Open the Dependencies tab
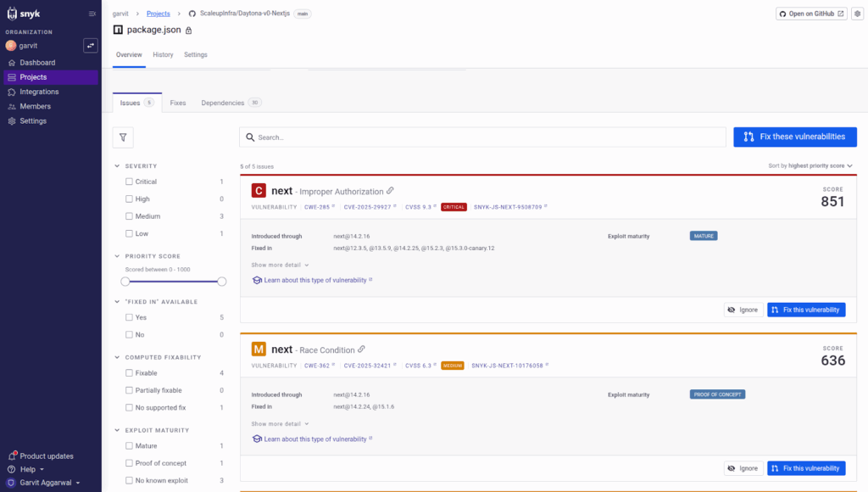Viewport: 868px width, 492px height. (230, 103)
